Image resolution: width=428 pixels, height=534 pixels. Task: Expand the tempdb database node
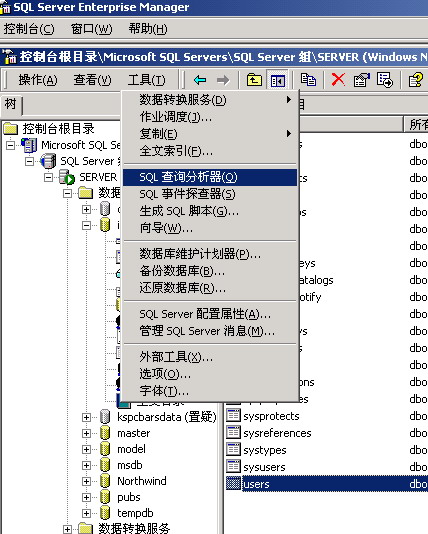click(86, 513)
